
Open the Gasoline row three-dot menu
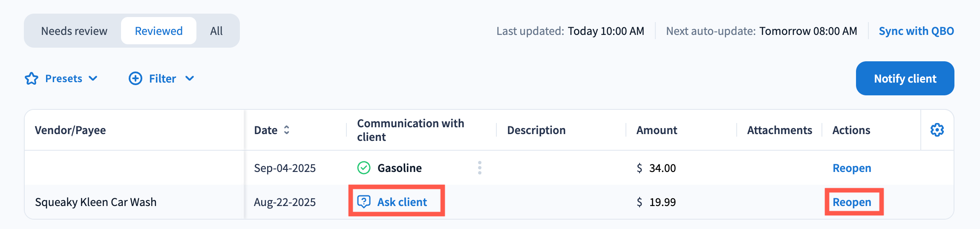click(480, 168)
